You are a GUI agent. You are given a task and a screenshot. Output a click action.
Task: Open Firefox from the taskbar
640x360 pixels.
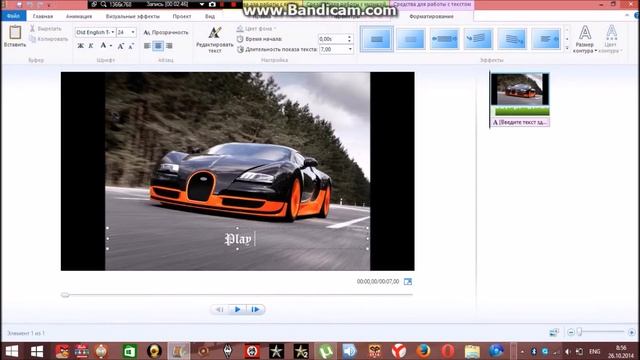pos(423,351)
